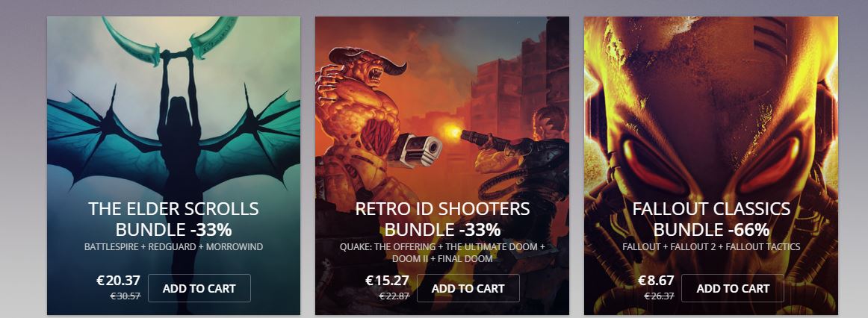This screenshot has height=318, width=868.
Task: Click the crossed-out €22.87 original price
Action: [394, 296]
